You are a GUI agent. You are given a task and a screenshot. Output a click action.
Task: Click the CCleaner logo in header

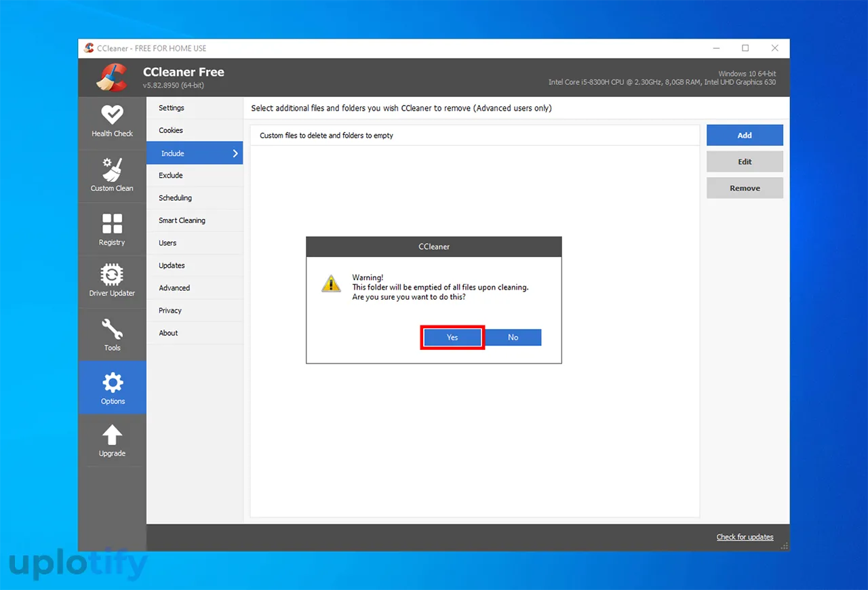(x=112, y=77)
